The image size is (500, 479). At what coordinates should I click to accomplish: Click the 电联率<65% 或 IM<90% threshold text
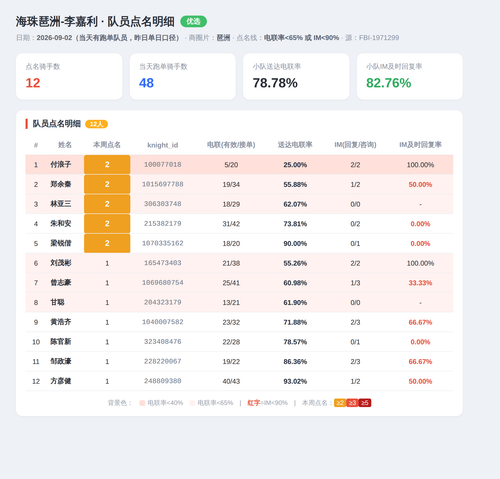pos(301,38)
